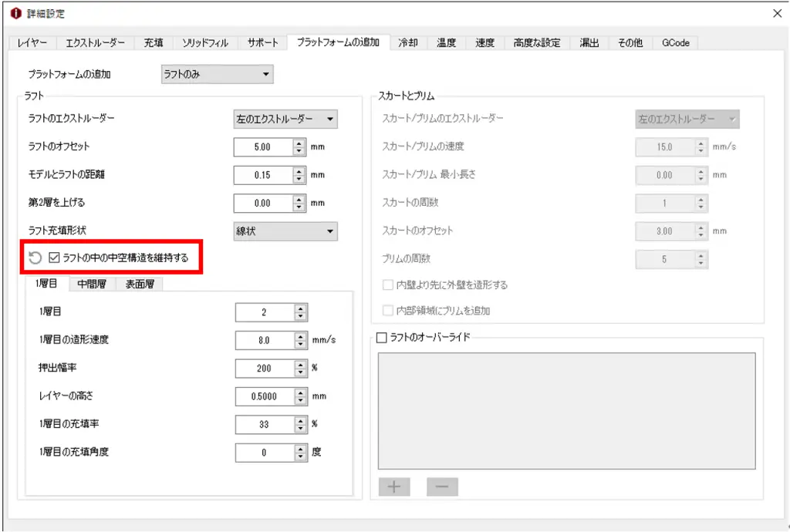Screen dimensions: 790x532
Task: Increase 1層目の造形速度 using spinner up arrow
Action: [x=300, y=336]
